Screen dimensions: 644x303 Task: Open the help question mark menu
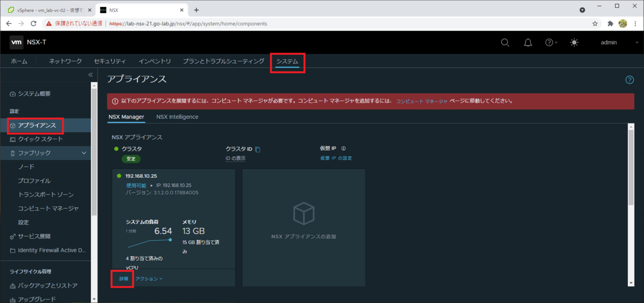click(551, 42)
